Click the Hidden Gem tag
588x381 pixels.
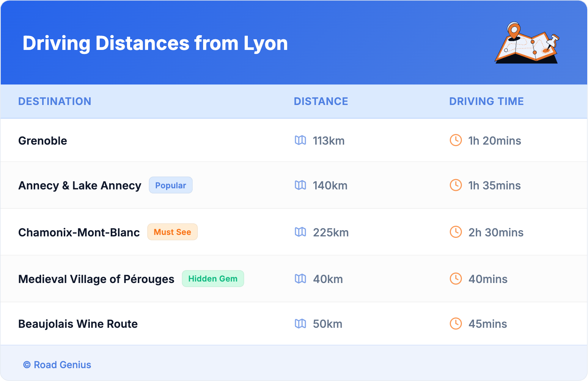[213, 279]
